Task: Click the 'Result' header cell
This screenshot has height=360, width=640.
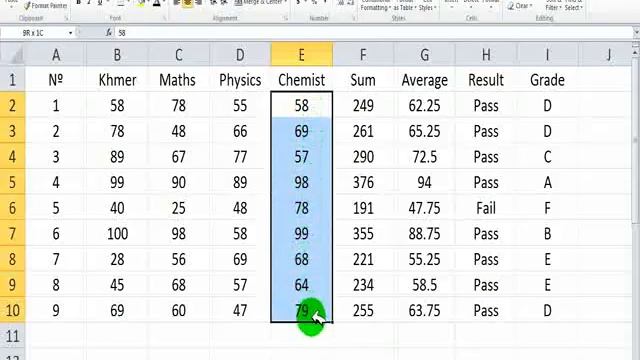Action: (486, 80)
